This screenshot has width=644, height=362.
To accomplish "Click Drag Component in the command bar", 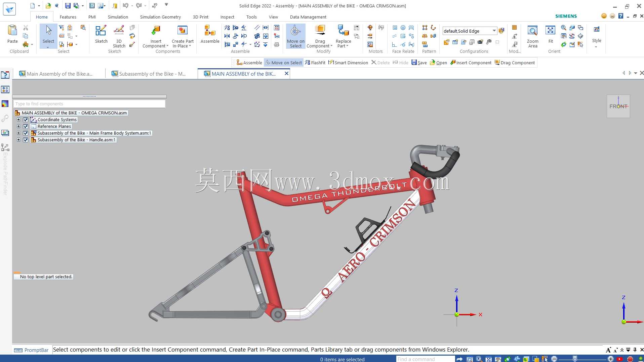I will coord(515,63).
